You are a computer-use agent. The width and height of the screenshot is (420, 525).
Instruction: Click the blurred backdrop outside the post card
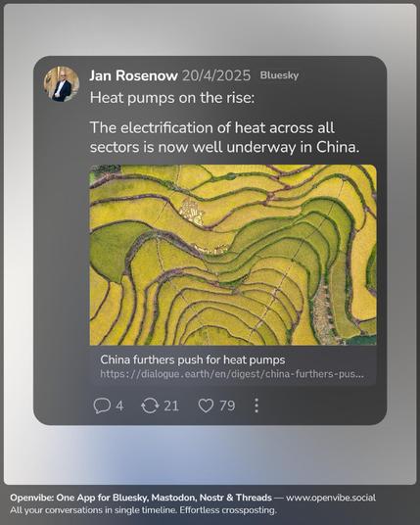[210, 453]
